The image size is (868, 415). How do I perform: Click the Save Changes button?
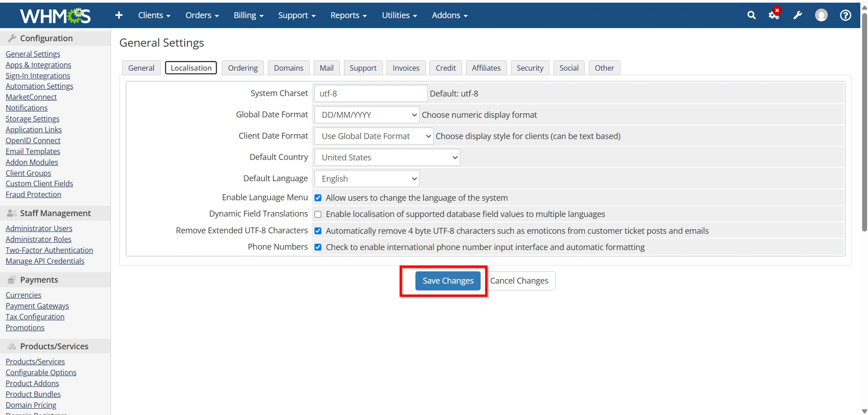point(448,281)
